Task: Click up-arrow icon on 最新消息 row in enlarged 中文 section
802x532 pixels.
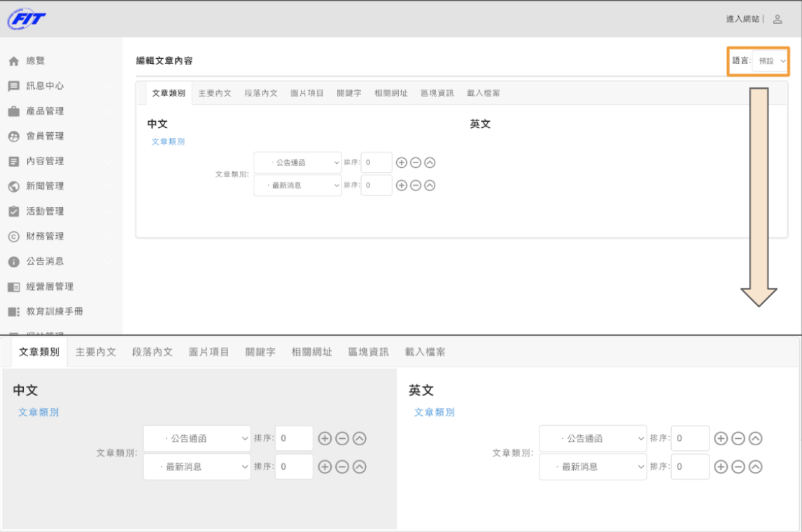Action: (360, 466)
